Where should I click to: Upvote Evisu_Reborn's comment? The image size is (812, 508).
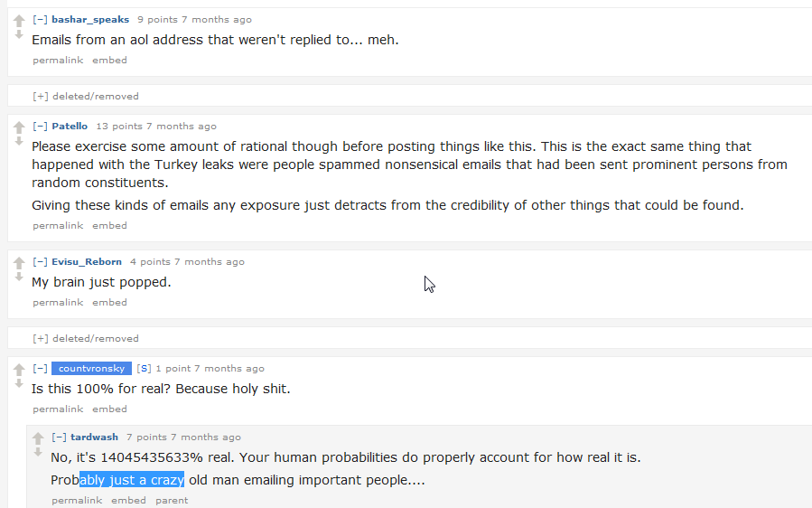[x=19, y=263]
